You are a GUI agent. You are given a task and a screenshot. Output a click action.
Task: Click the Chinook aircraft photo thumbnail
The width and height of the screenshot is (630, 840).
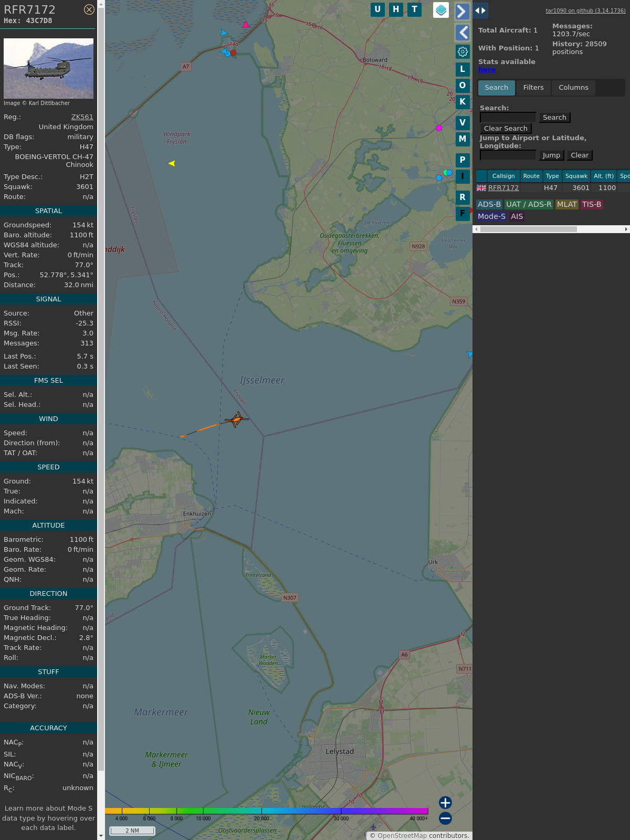pos(48,68)
